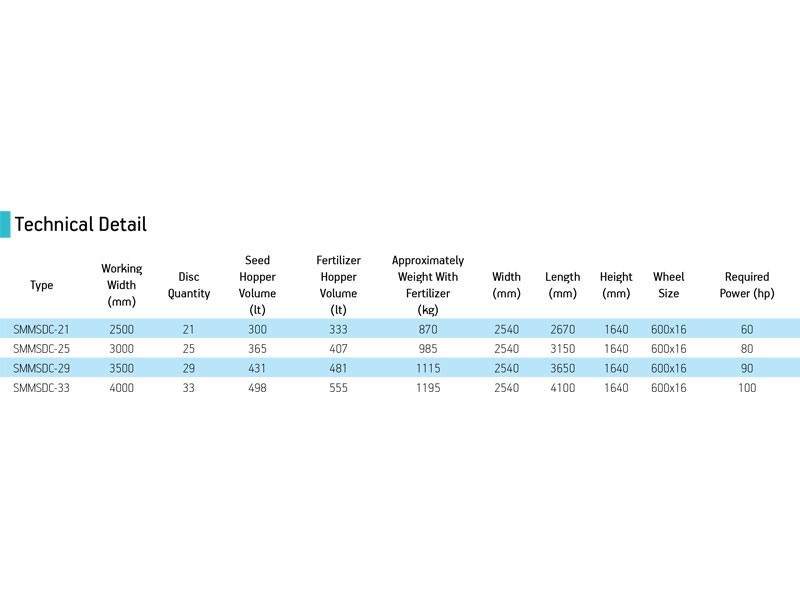Image resolution: width=800 pixels, height=600 pixels.
Task: Click the Wheel Size column header
Action: [668, 285]
